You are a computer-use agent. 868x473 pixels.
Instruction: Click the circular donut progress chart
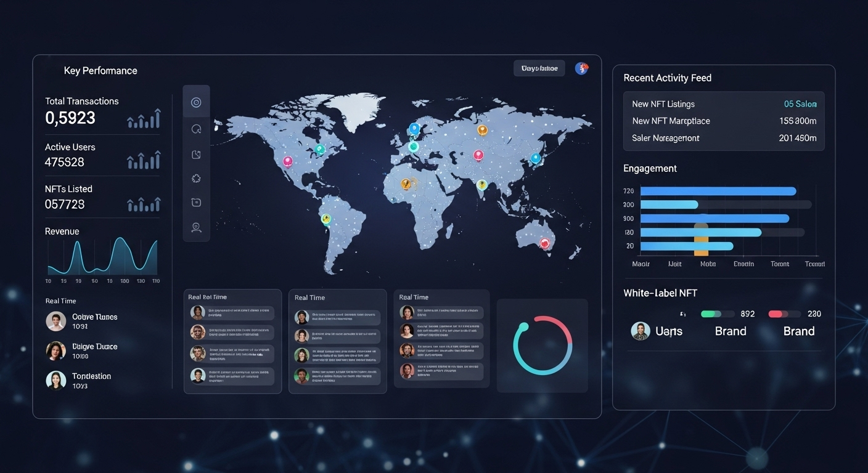[x=542, y=346]
